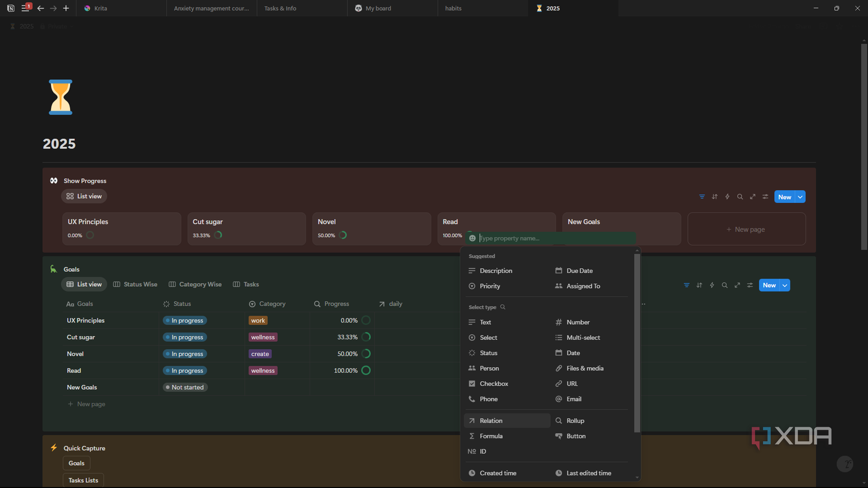Viewport: 868px width, 488px height.
Task: Choose Checkbox property type
Action: [x=507, y=384]
